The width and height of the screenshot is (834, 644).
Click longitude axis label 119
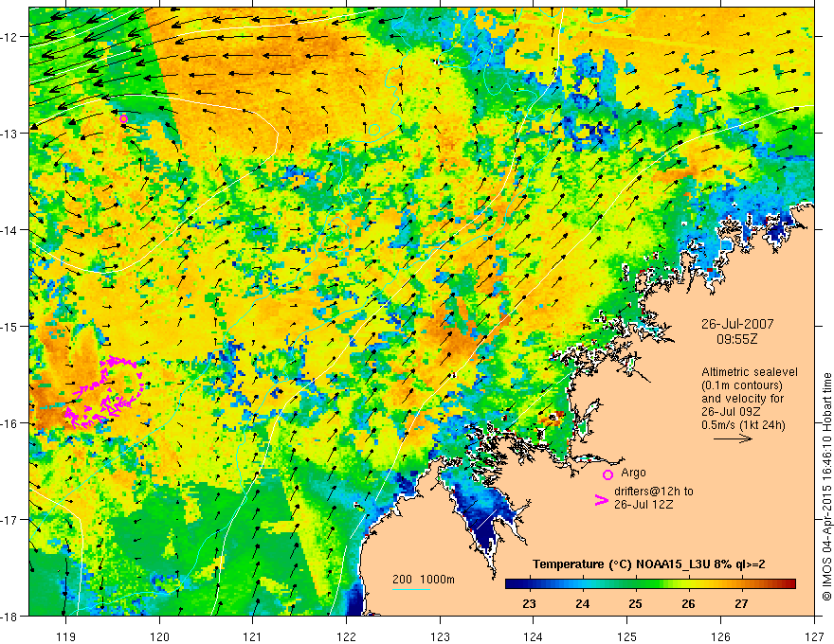pyautogui.click(x=65, y=636)
